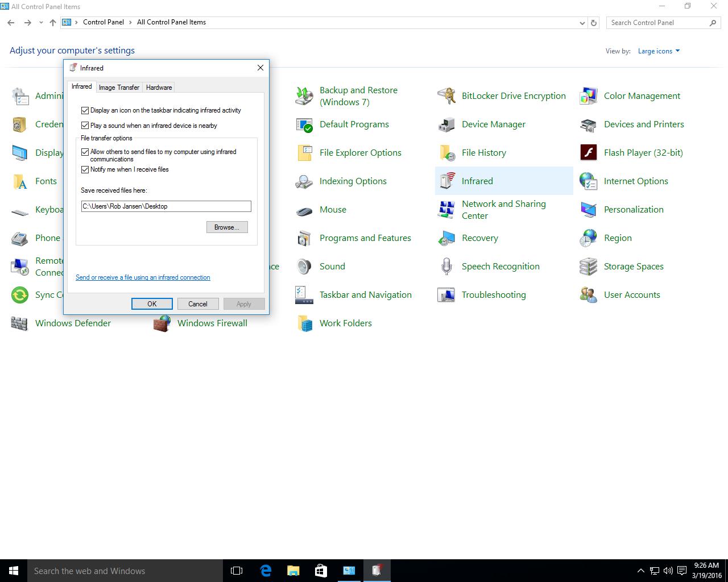
Task: Open Internet Options icon
Action: tap(589, 181)
